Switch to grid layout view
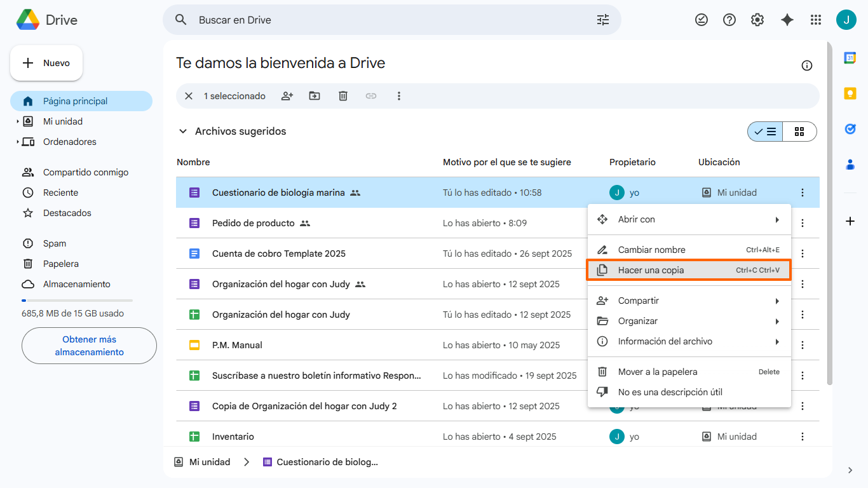868x488 pixels. pos(799,132)
